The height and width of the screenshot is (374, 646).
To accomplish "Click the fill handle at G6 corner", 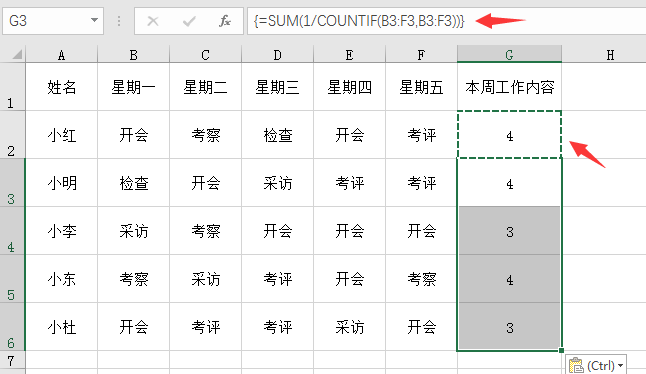I will point(562,351).
